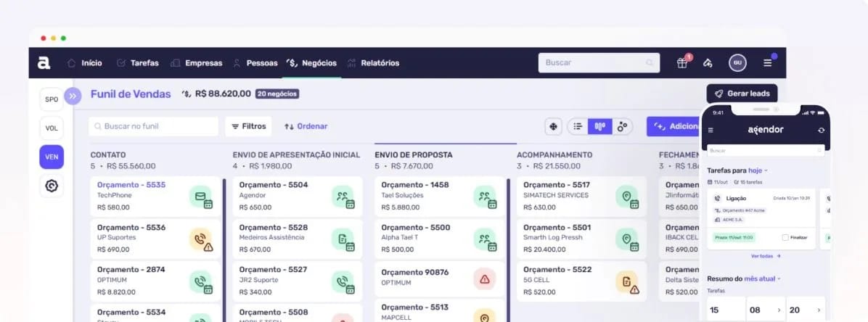Click the 20 negócios badge

point(277,94)
